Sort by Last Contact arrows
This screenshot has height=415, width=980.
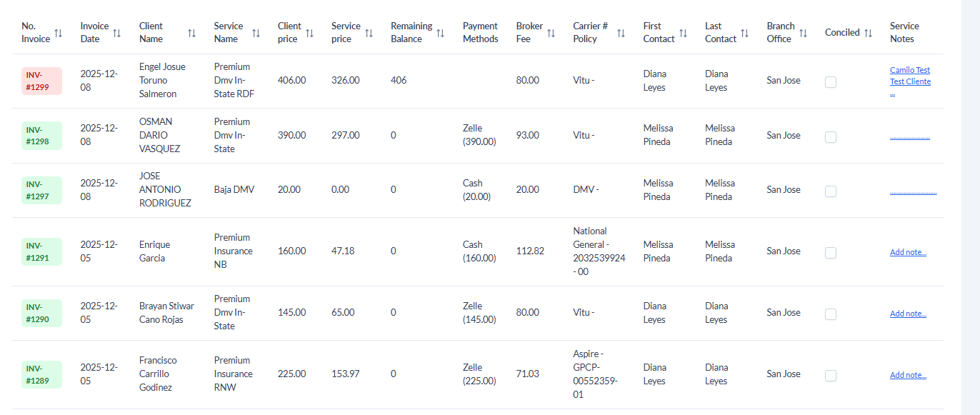[x=744, y=33]
